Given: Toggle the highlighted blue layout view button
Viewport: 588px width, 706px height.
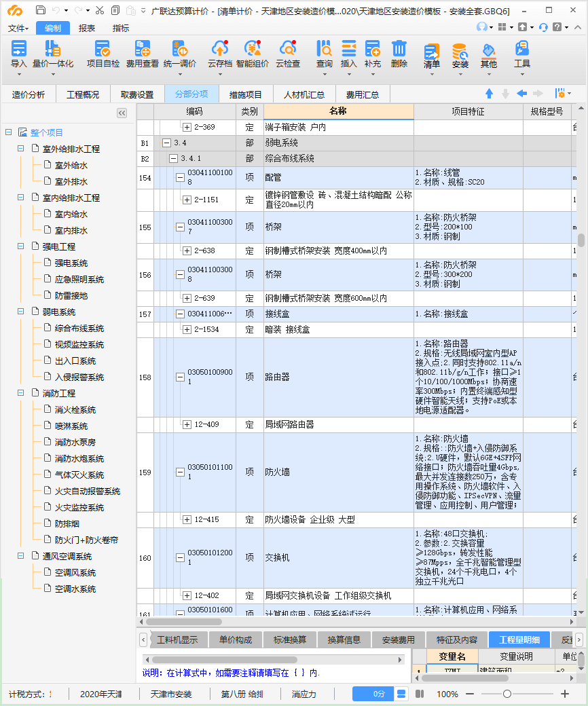Looking at the screenshot, I should [x=401, y=694].
